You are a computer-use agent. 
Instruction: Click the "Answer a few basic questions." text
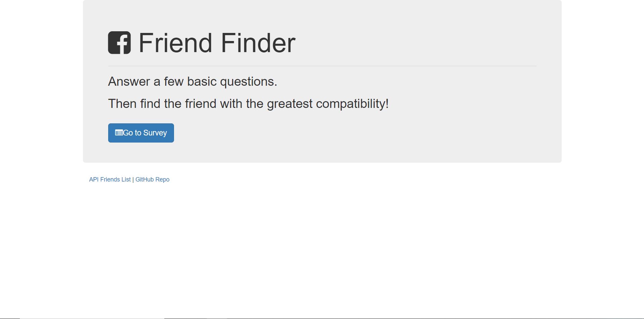[x=192, y=82]
